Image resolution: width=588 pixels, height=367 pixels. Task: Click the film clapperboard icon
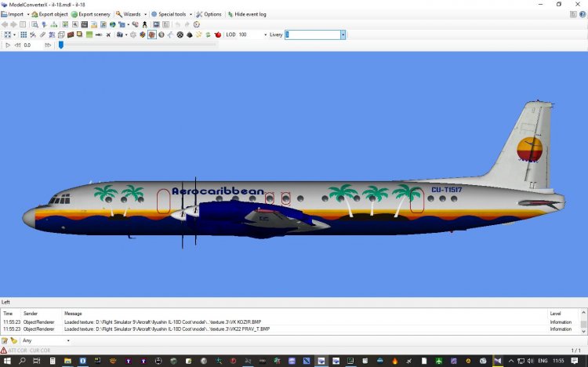[x=85, y=24]
